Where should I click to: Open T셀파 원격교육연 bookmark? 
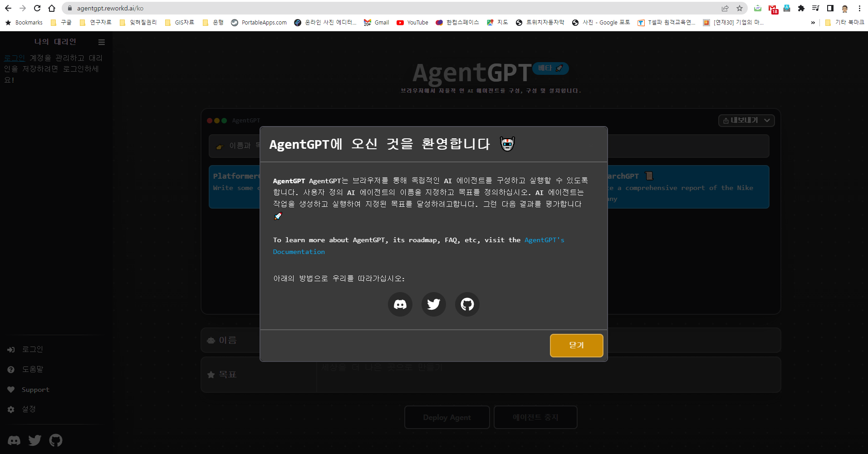tap(667, 23)
